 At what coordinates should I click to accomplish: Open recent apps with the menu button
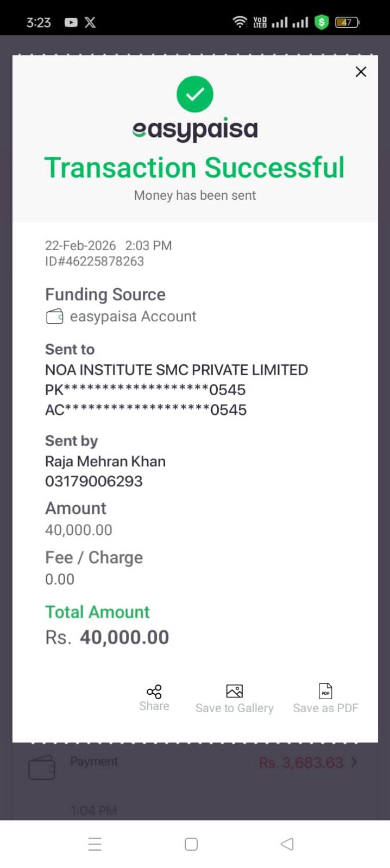[95, 844]
